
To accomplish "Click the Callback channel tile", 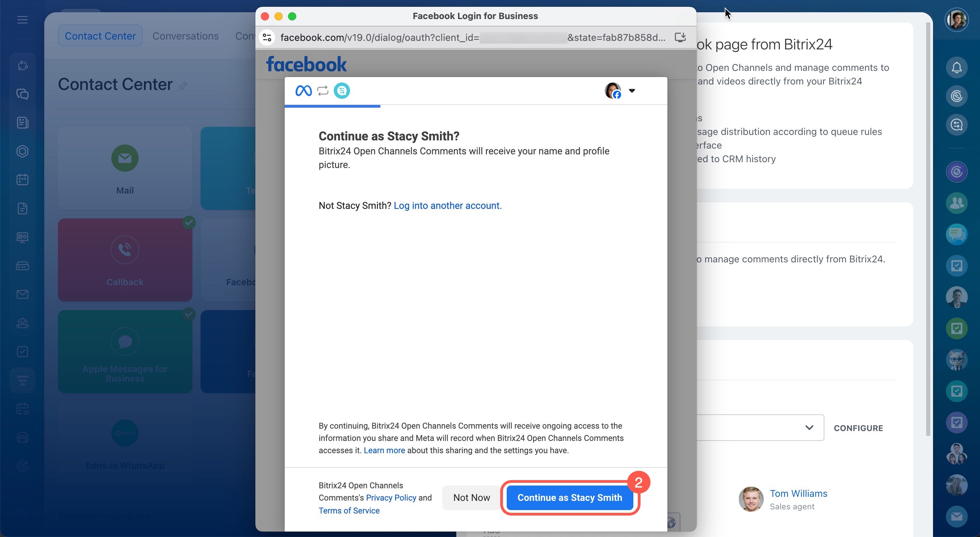I will click(x=125, y=260).
